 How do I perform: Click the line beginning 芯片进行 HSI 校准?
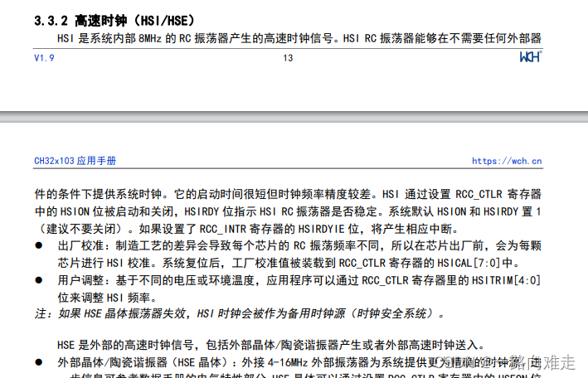(x=289, y=263)
